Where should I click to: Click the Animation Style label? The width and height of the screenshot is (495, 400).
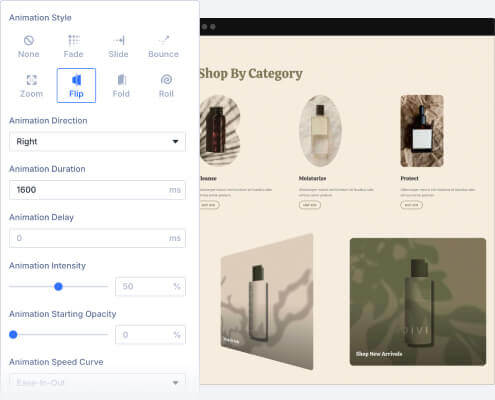coord(40,18)
